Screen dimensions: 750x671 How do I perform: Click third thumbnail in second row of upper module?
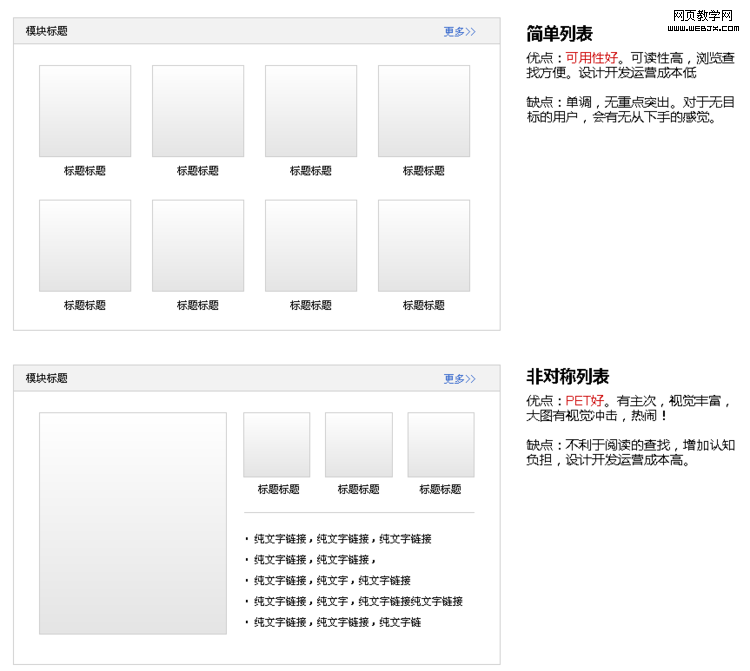tap(311, 246)
